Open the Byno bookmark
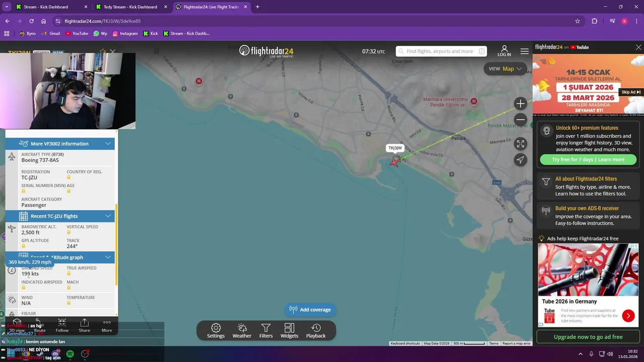Viewport: 644px width, 362px height. pyautogui.click(x=28, y=34)
